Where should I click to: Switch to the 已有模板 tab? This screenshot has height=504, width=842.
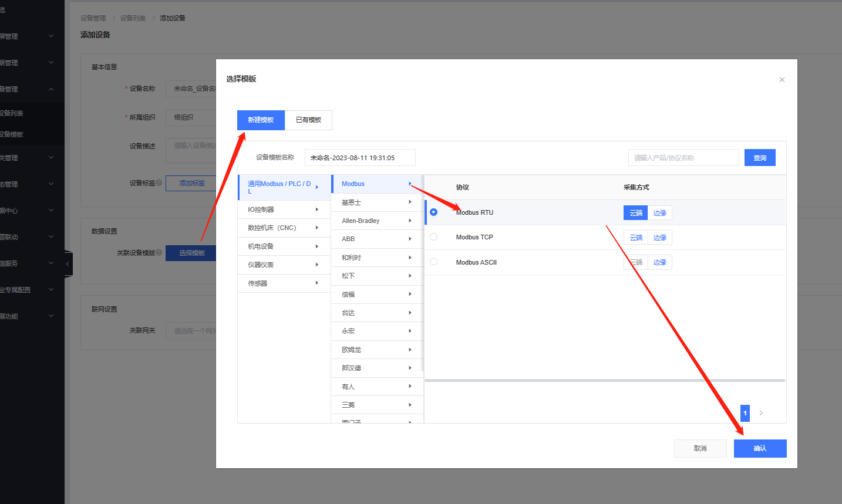308,120
